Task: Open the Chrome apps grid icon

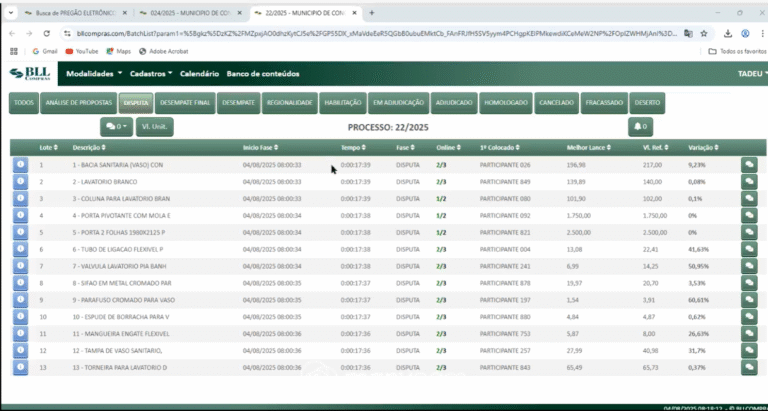Action: pyautogui.click(x=14, y=51)
